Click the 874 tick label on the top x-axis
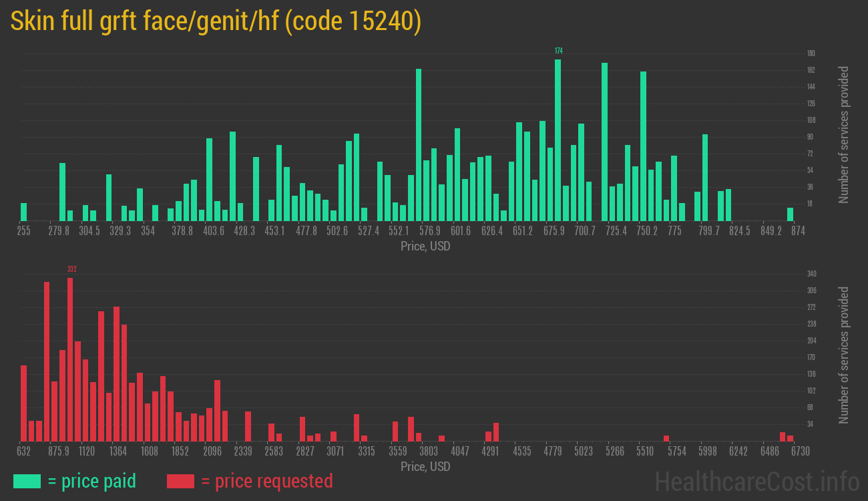This screenshot has height=501, width=868. tap(797, 230)
